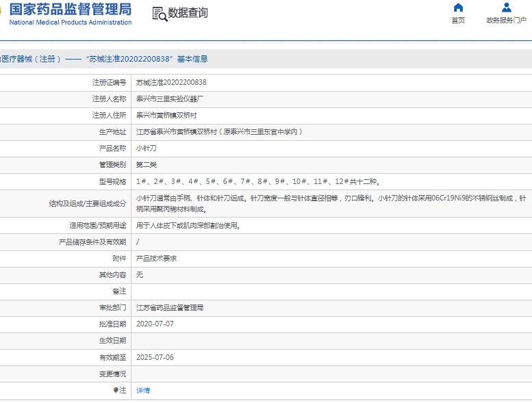Select the production address starting with 江苏省泰兴市
The width and height of the screenshot is (532, 403).
click(x=219, y=132)
